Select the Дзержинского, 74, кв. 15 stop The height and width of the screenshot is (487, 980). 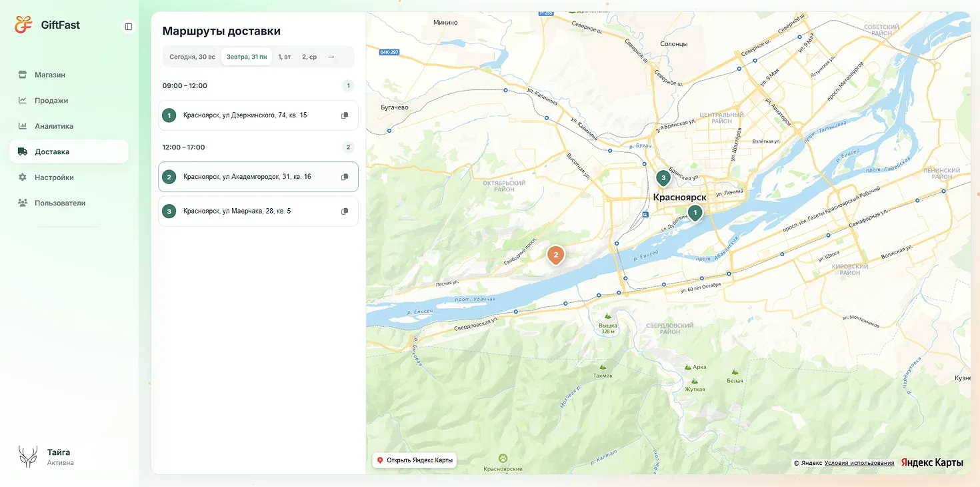[258, 115]
